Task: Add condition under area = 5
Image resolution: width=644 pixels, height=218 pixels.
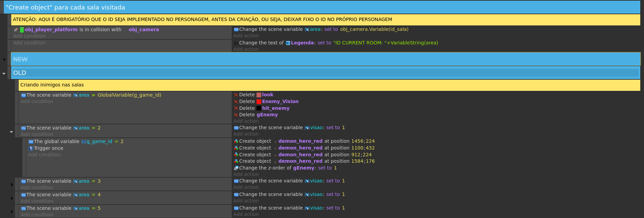Action: (37, 215)
